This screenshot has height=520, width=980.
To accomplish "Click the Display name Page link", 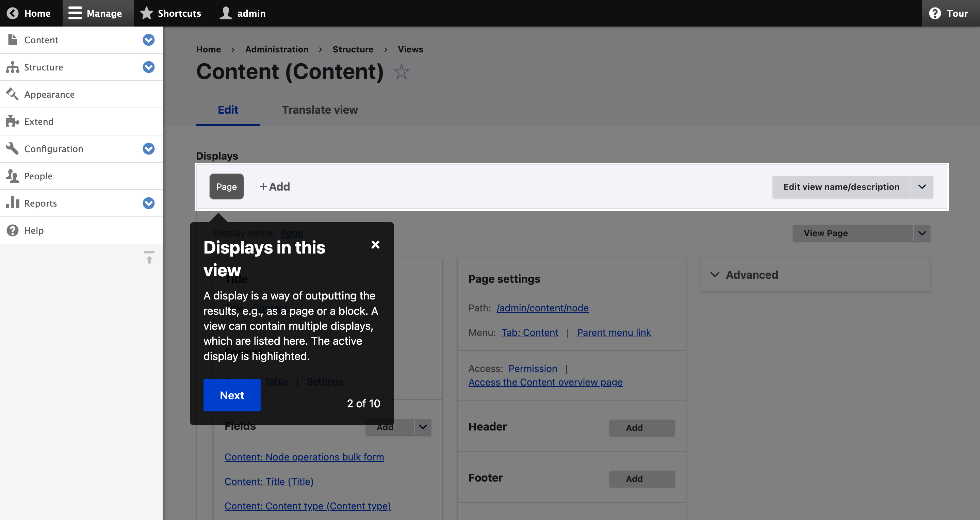I will 291,233.
